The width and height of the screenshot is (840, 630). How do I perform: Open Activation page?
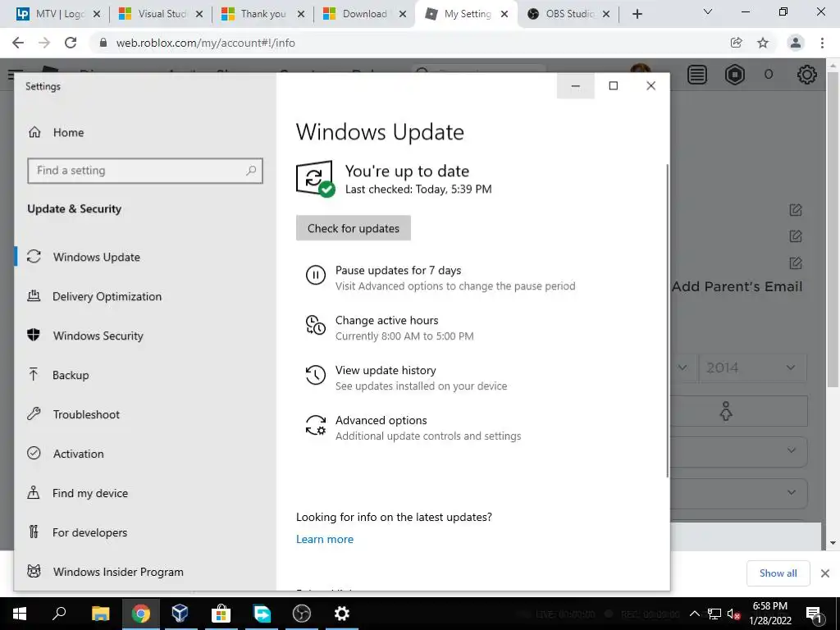coord(66,454)
